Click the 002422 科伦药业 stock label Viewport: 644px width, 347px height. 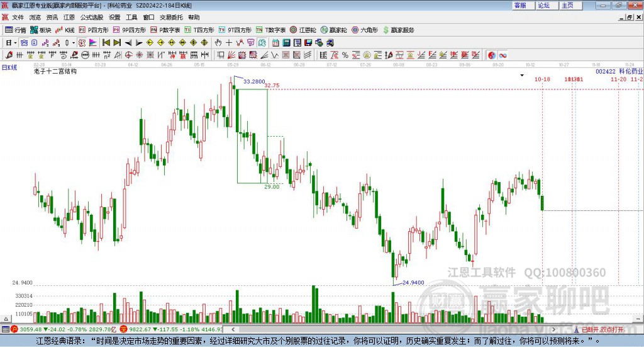tap(619, 72)
